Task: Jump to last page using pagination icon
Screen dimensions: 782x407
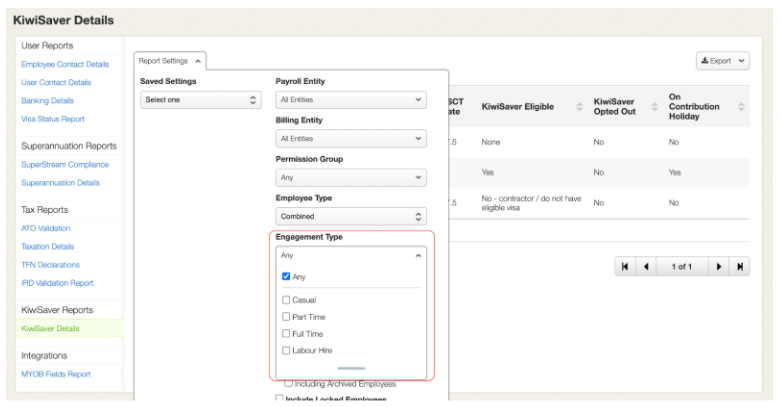Action: [x=740, y=267]
